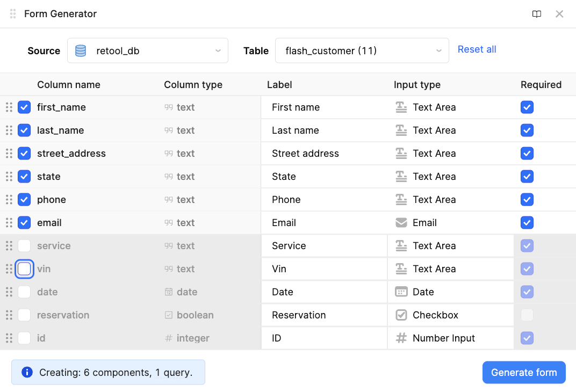Enable the vin column checkbox
Image resolution: width=576 pixels, height=392 pixels.
(x=24, y=269)
